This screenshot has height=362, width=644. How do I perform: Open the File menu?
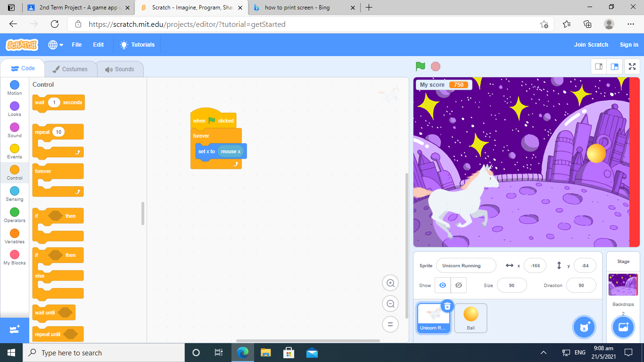tap(77, 45)
